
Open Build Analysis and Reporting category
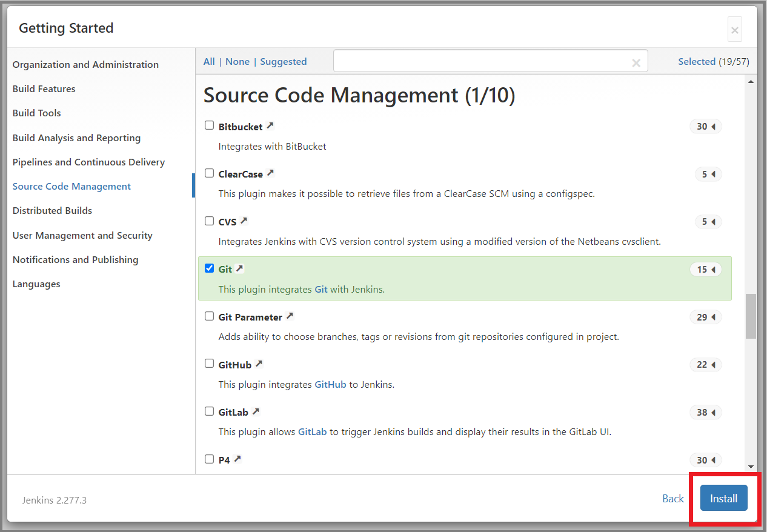coord(76,138)
